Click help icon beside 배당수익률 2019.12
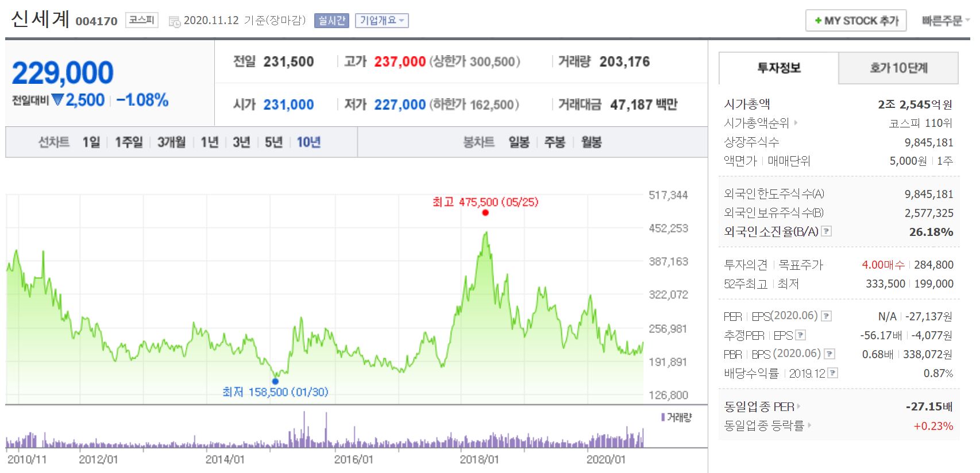 (x=833, y=373)
